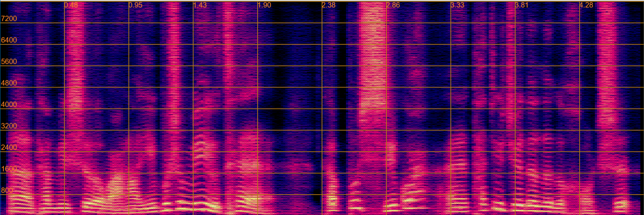Click the 2.38 time axis label
Viewport: 644px width, 215px height.
click(x=328, y=5)
